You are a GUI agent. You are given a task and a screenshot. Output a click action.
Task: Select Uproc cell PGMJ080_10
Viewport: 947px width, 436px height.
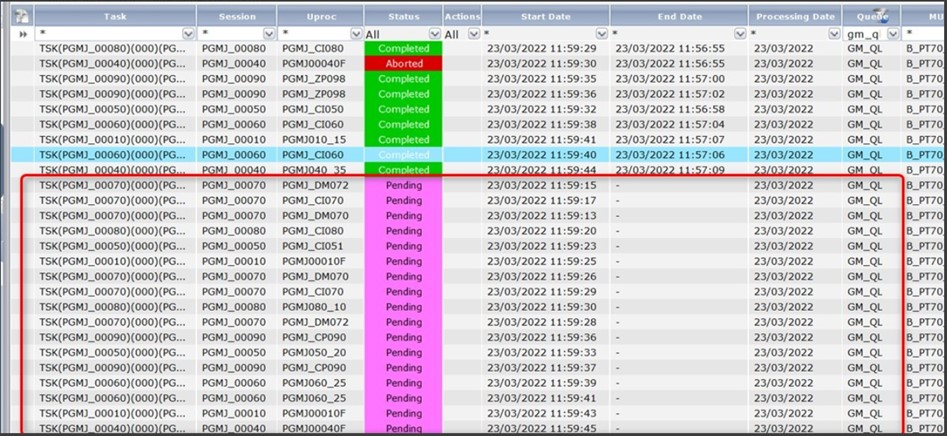tap(314, 307)
